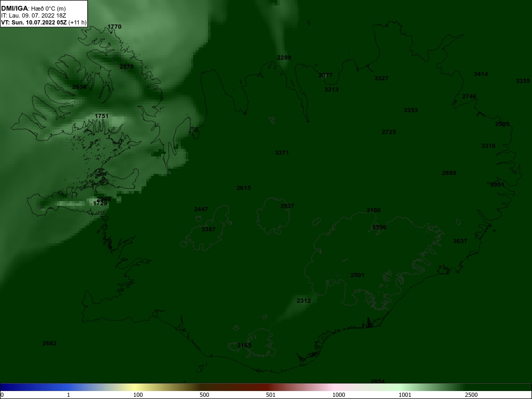Screen dimensions: 532x399
Task: Click the map value 2682
Action: pyautogui.click(x=49, y=343)
